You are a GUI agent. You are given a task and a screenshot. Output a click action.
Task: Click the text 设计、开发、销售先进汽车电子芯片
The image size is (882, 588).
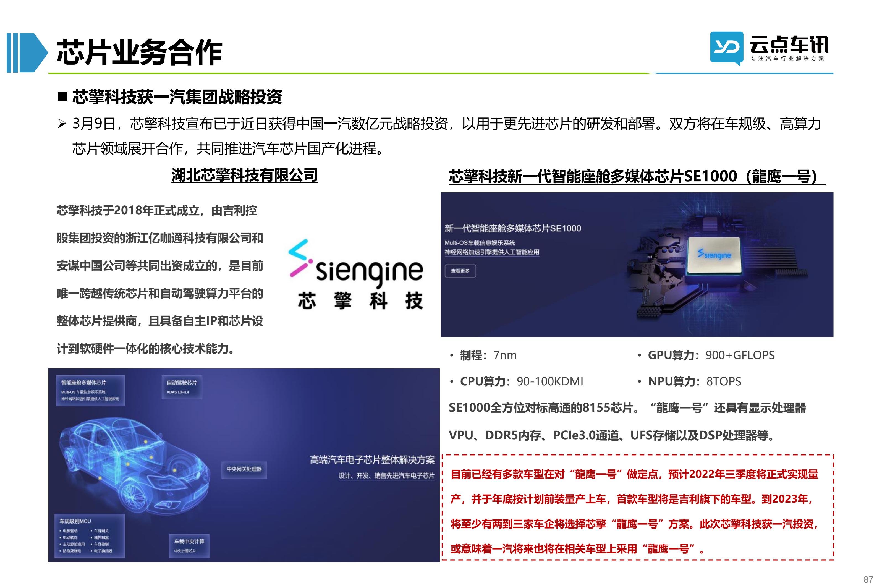coord(386,475)
